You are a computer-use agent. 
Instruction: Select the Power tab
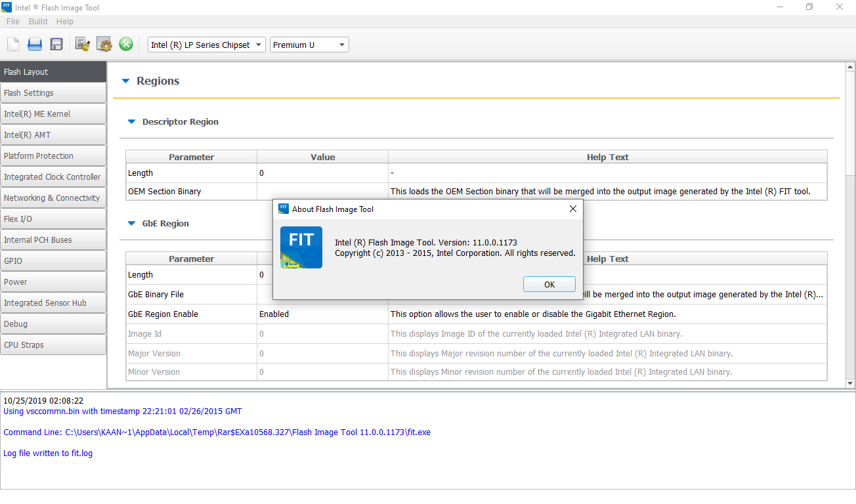click(x=53, y=282)
